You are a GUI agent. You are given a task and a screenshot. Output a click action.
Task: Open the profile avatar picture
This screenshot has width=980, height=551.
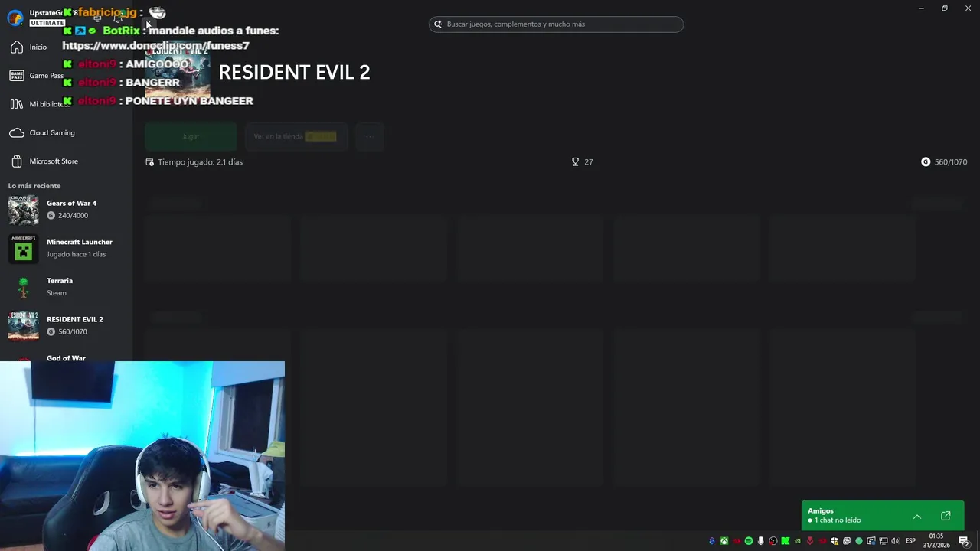[15, 18]
